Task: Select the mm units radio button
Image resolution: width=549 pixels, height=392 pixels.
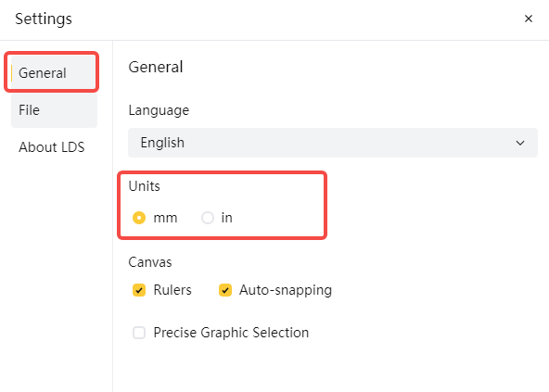Action: (139, 218)
